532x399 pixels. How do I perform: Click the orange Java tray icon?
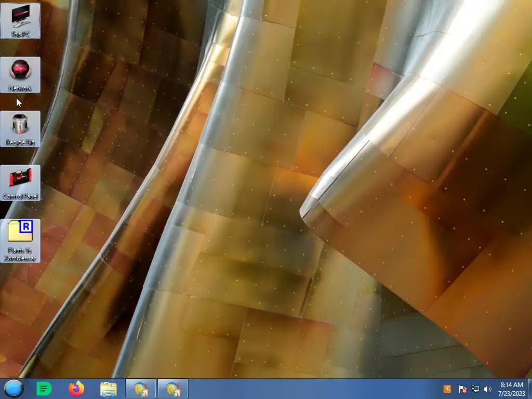447,389
